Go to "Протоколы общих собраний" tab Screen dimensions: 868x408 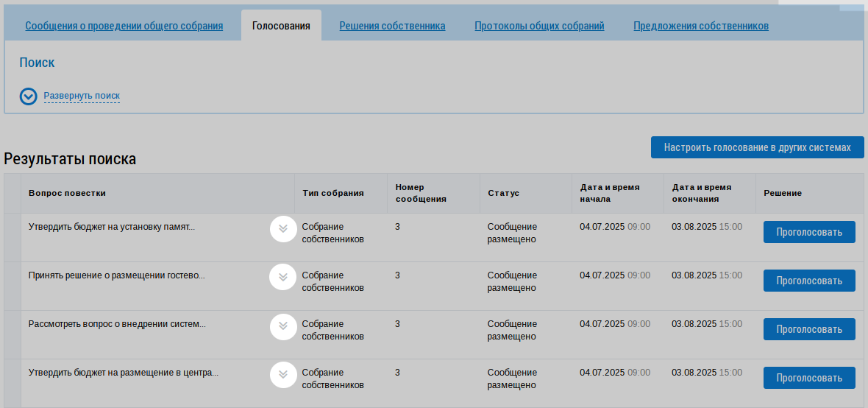pos(539,26)
